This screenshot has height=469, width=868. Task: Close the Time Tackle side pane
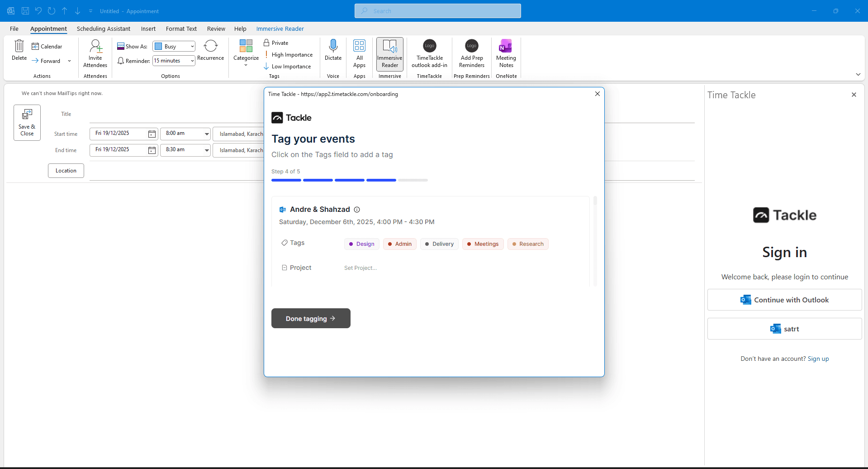click(x=854, y=95)
